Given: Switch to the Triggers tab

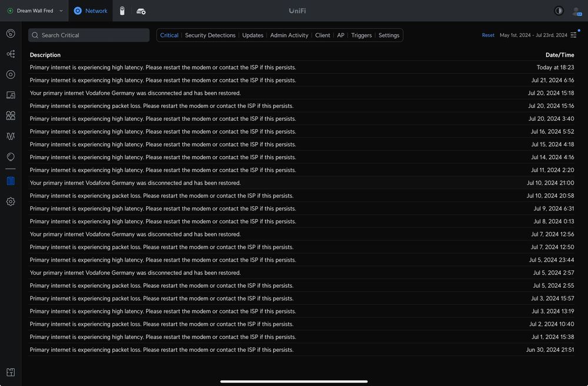Looking at the screenshot, I should pyautogui.click(x=361, y=35).
